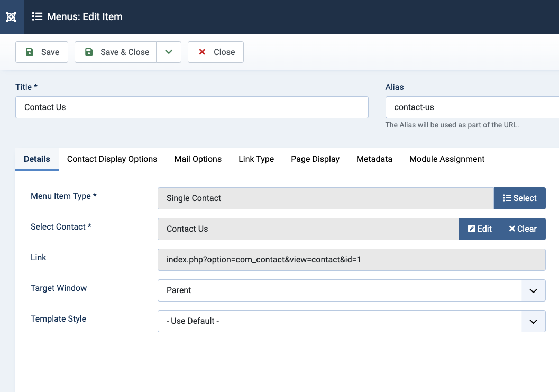Open the Target Window dropdown

pyautogui.click(x=351, y=290)
